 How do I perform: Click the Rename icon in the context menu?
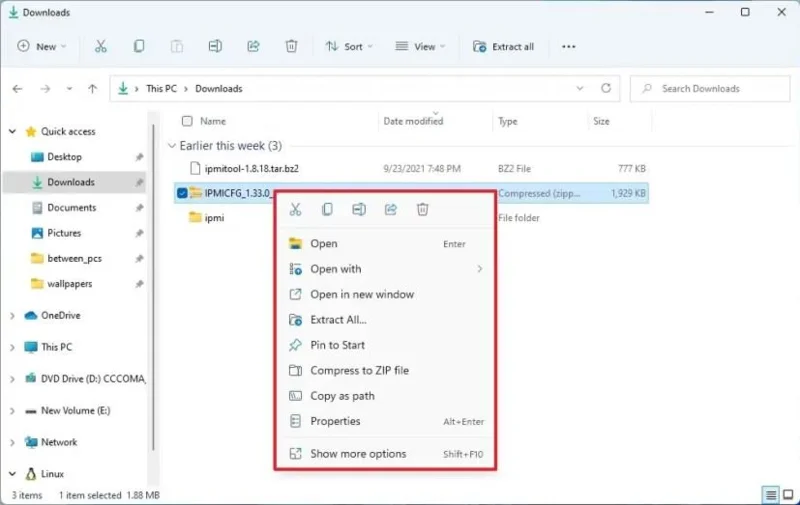(359, 209)
